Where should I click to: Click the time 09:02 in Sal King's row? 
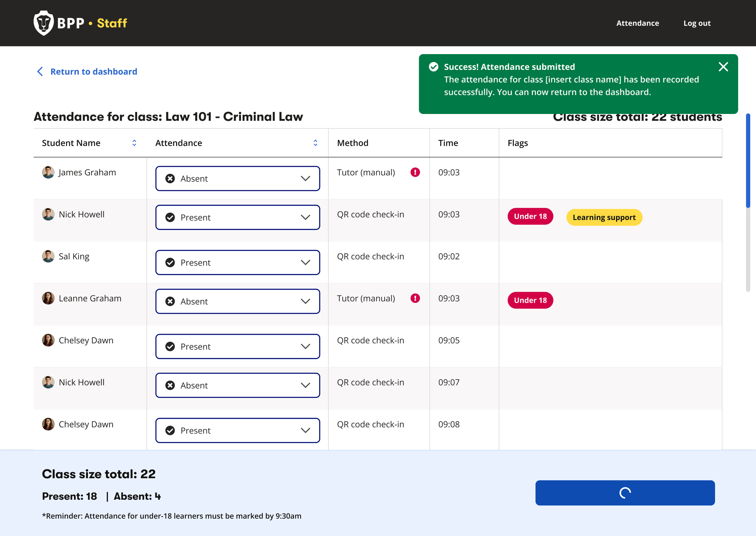[x=449, y=256]
